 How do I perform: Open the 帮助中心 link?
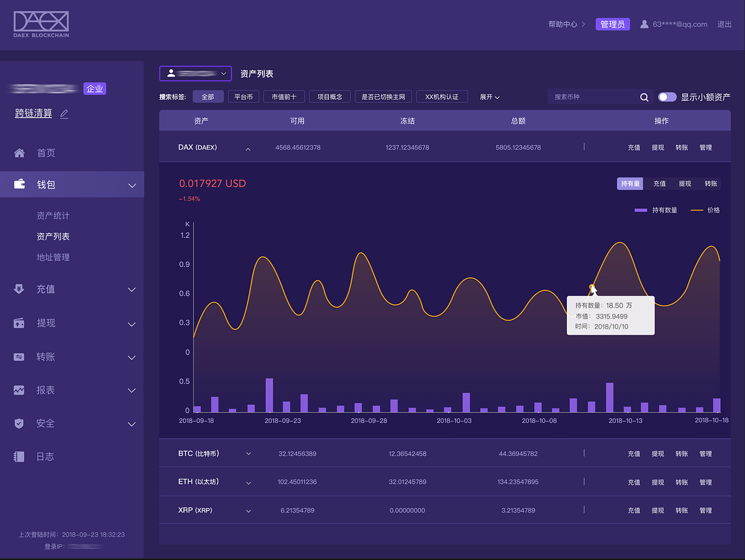[x=567, y=24]
